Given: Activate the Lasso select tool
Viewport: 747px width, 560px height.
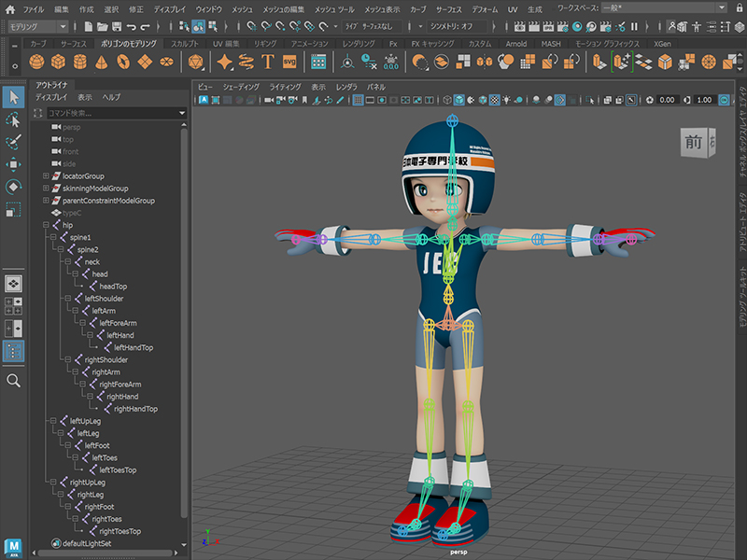Looking at the screenshot, I should point(14,119).
